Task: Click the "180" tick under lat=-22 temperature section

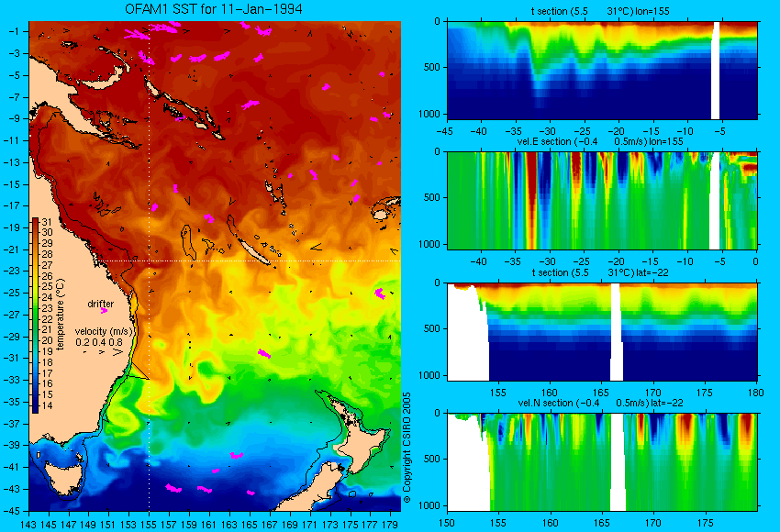Action: pyautogui.click(x=755, y=393)
